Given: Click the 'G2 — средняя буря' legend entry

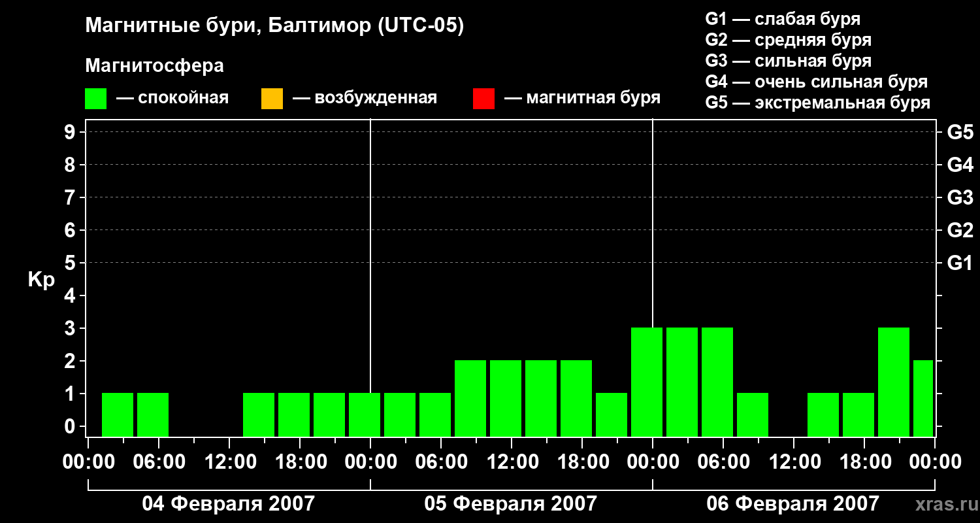Looking at the screenshot, I should click(788, 40).
